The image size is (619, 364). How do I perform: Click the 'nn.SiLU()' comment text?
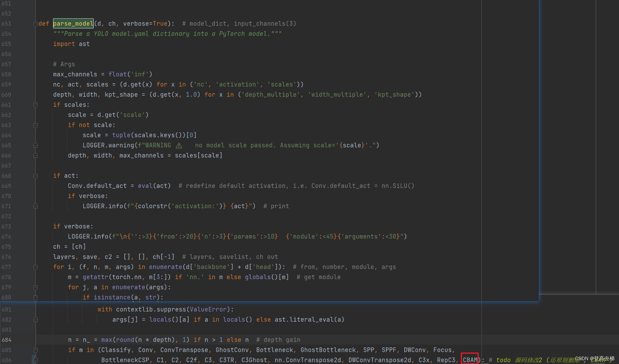pyautogui.click(x=398, y=186)
